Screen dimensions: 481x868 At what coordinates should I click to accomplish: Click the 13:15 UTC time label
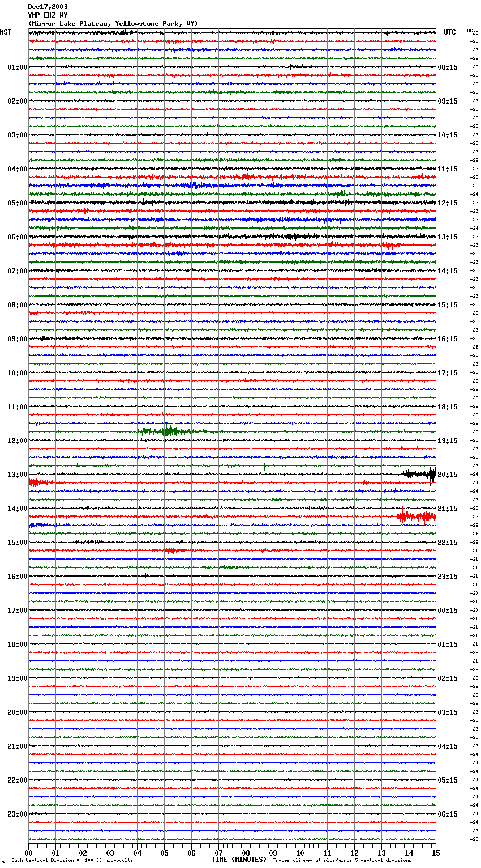(448, 237)
